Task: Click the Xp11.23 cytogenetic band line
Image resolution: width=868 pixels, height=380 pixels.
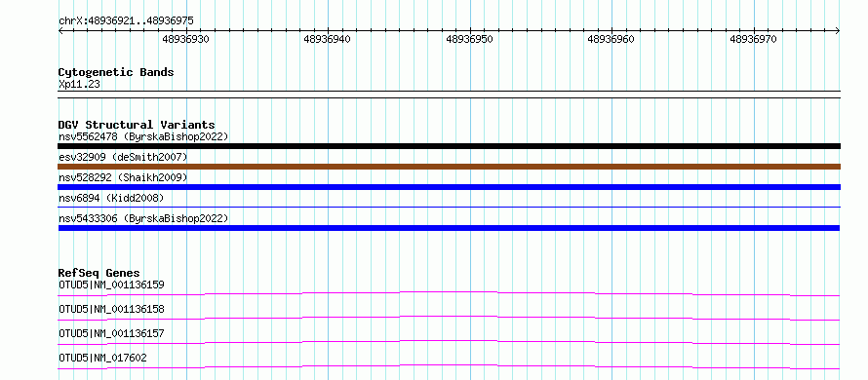Action: 449,95
